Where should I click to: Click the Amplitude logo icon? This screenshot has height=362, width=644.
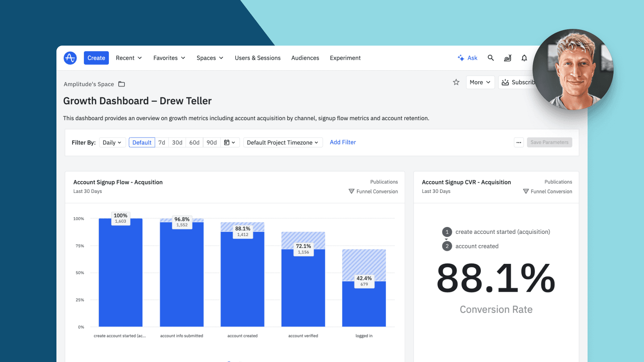pyautogui.click(x=70, y=58)
